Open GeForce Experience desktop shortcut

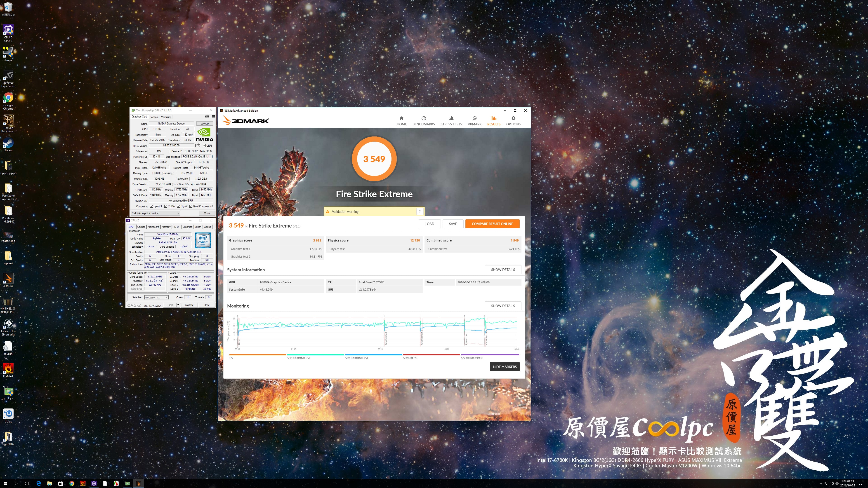coord(8,78)
